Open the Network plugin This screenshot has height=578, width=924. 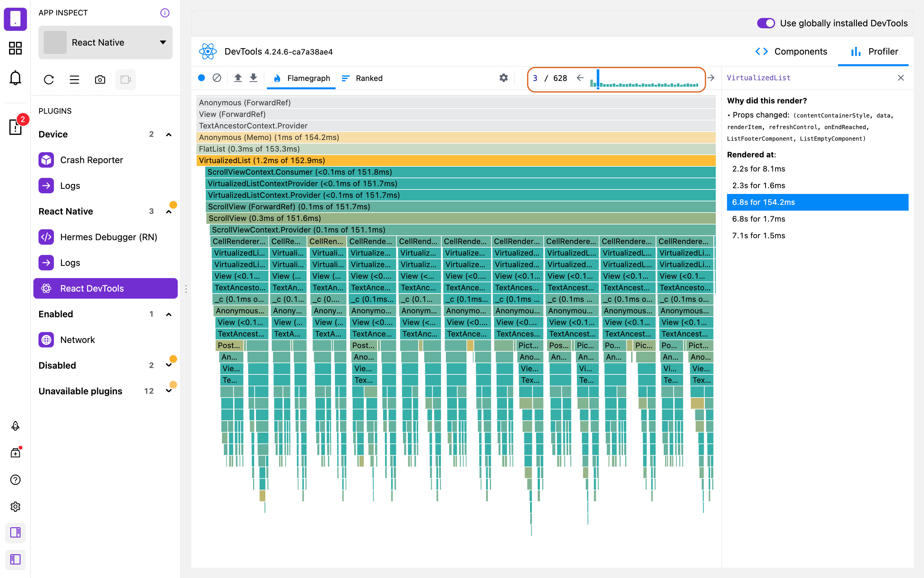[x=105, y=340]
